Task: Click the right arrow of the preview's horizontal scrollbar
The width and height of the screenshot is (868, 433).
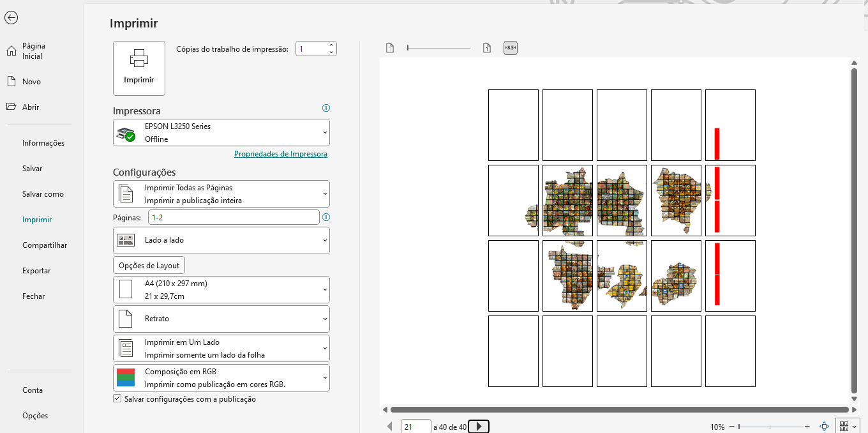Action: pyautogui.click(x=853, y=409)
